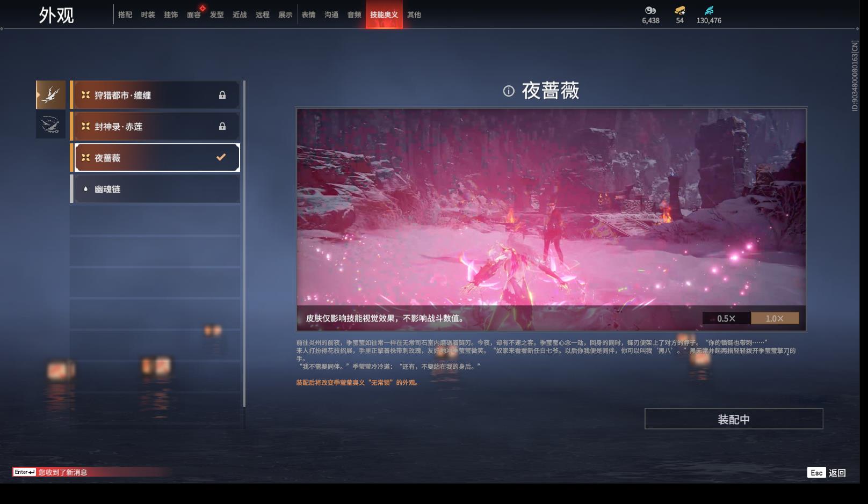
Task: Click the lock icon on 封神录·赤莲
Action: pos(222,127)
